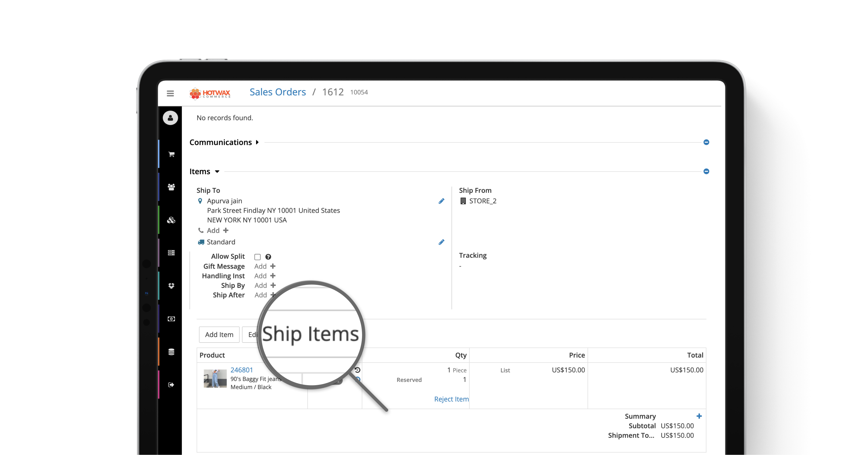Add Gift Message plus icon

pyautogui.click(x=273, y=266)
